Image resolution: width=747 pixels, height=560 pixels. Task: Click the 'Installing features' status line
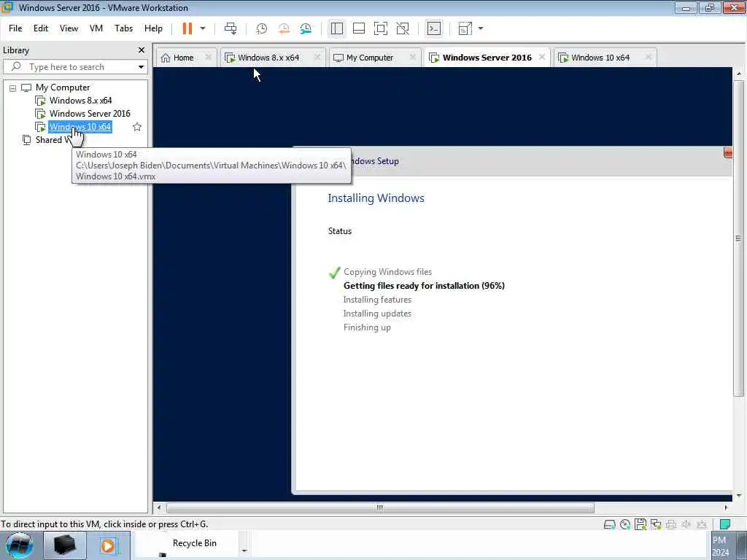pos(377,300)
